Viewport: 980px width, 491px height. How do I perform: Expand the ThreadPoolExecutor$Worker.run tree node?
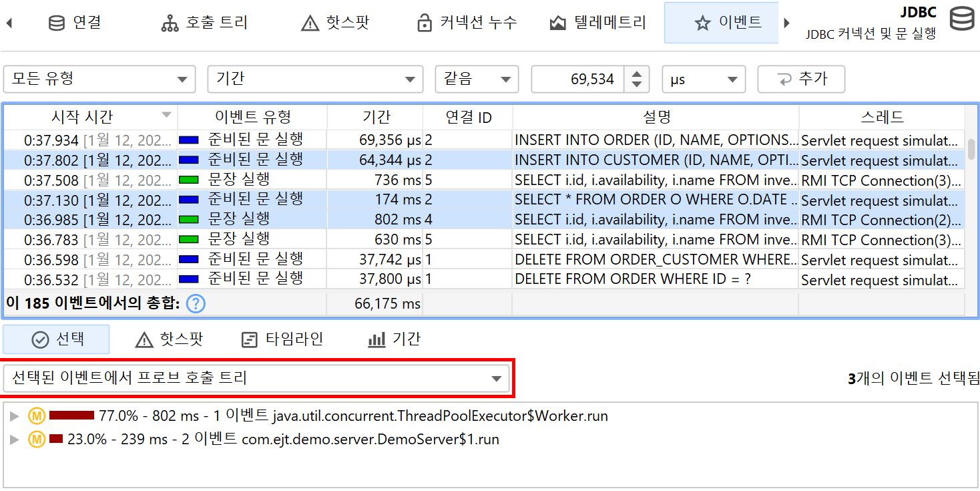15,416
